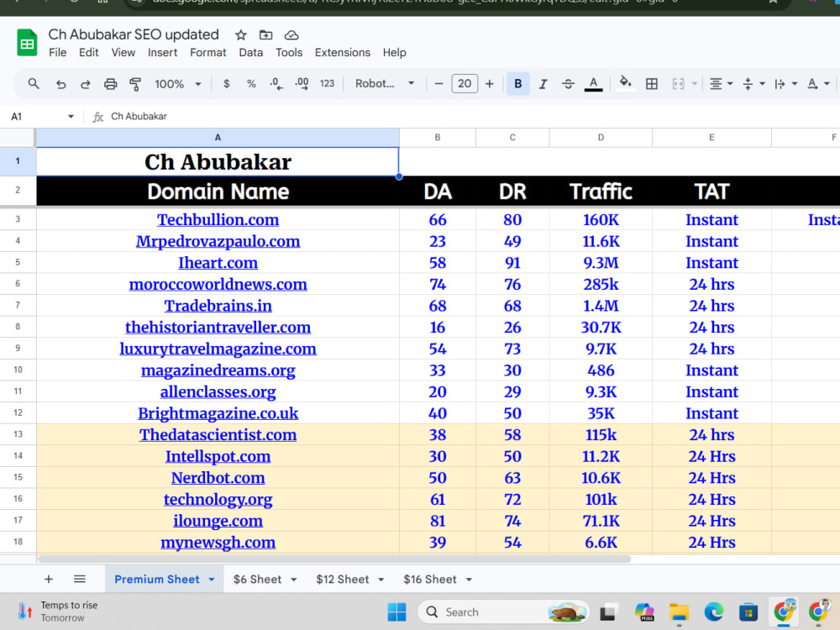Open font family dropdown Robot...
The width and height of the screenshot is (840, 630).
(x=385, y=83)
